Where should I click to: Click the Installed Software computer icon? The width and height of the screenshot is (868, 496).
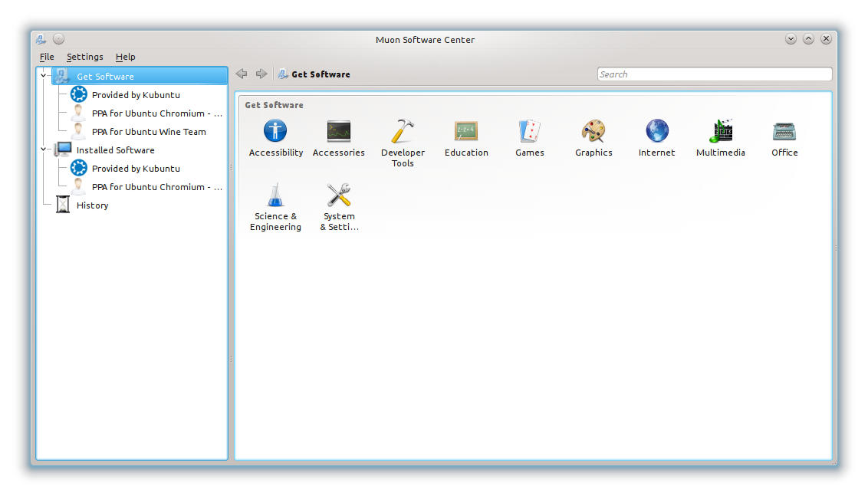(x=63, y=149)
